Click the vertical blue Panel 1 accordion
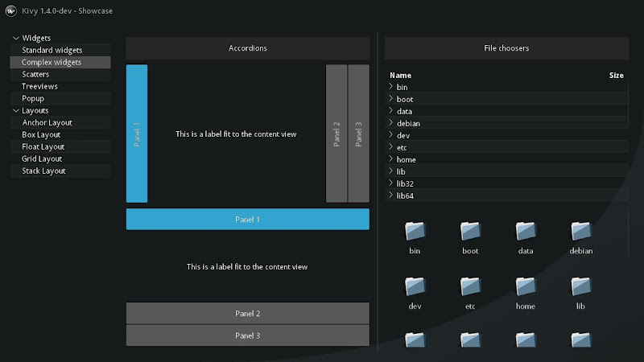644x362 pixels. [x=137, y=134]
